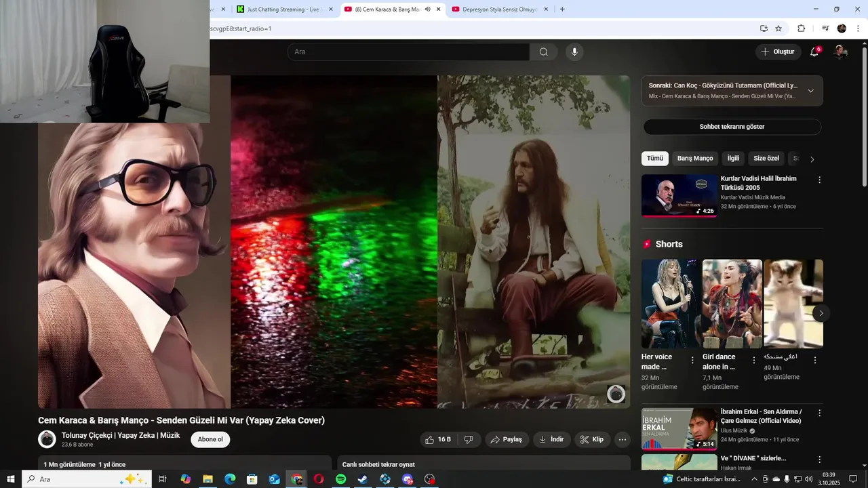The height and width of the screenshot is (488, 868).
Task: Open Task View on the taskbar
Action: pos(163,479)
